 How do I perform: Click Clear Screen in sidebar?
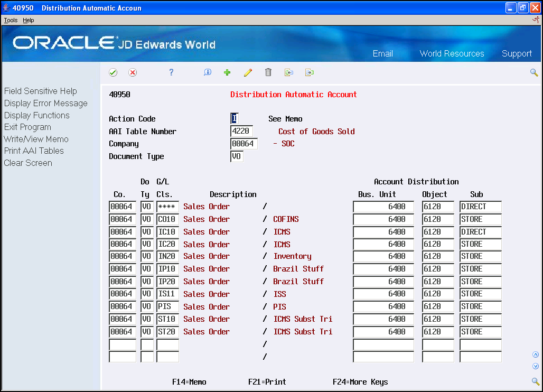coord(28,163)
